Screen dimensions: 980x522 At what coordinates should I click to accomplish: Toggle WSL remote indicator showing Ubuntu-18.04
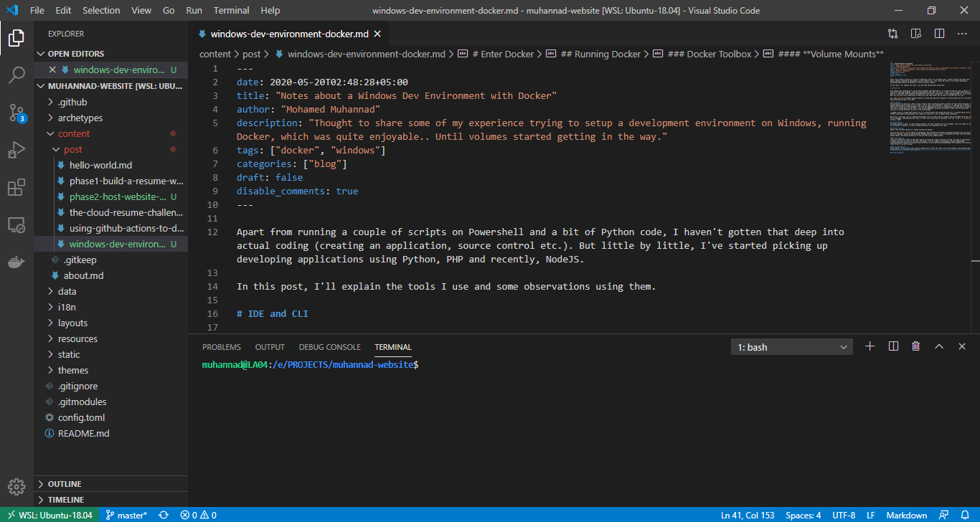point(48,515)
